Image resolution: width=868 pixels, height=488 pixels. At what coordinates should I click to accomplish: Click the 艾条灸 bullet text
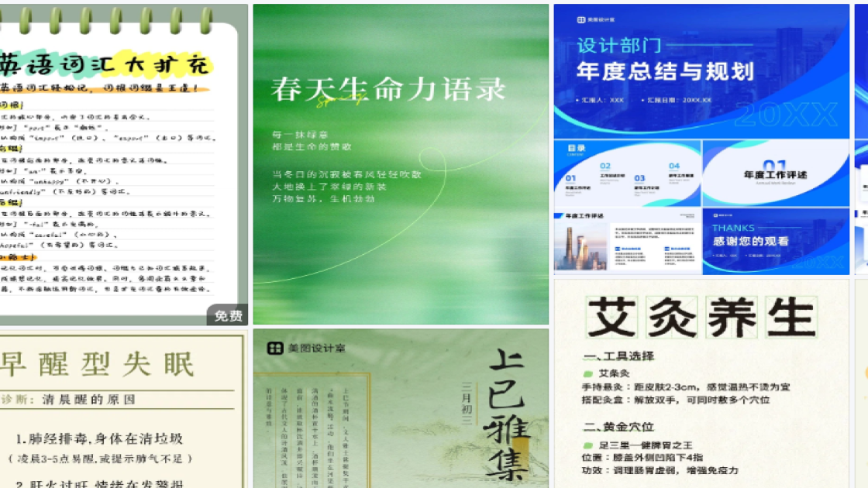coord(614,373)
